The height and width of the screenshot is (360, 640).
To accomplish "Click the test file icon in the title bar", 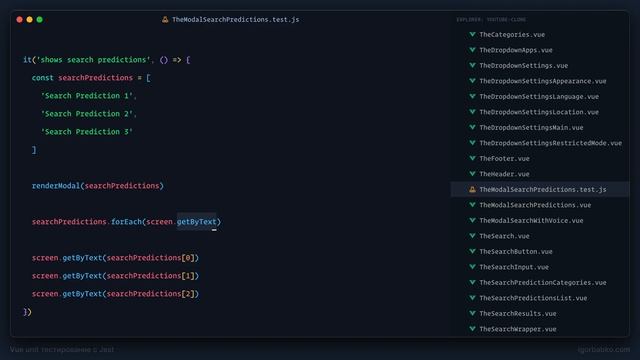I will pos(165,20).
